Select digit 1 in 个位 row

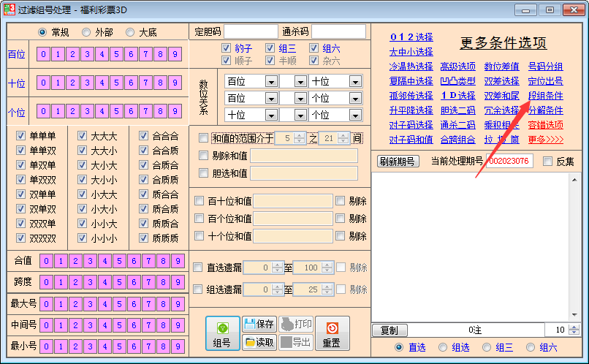tap(58, 111)
